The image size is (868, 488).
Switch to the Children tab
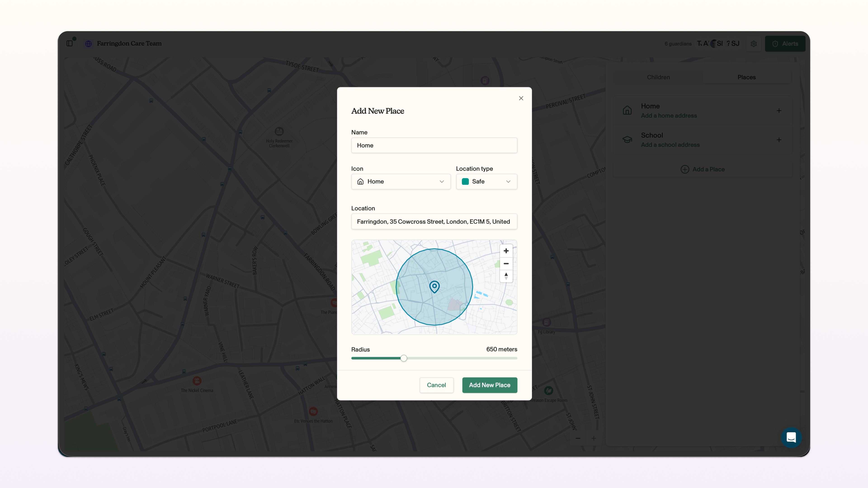point(658,77)
